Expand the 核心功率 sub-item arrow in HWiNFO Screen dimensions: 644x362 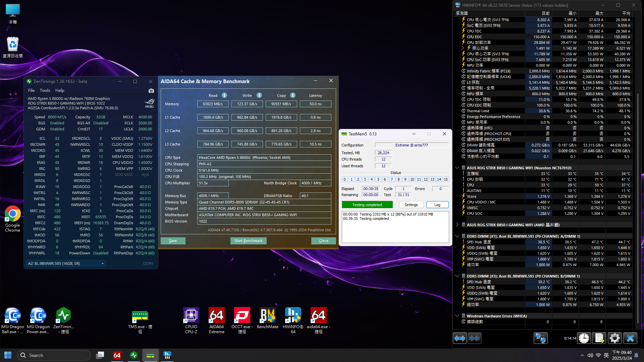[463, 48]
